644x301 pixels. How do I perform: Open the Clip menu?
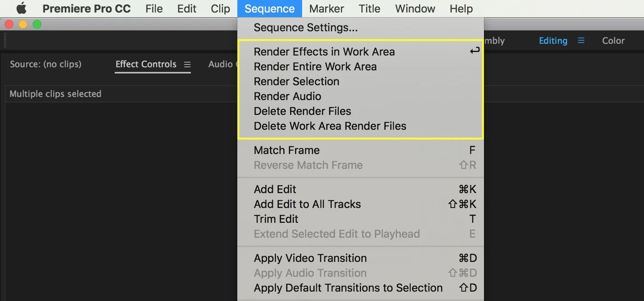220,9
